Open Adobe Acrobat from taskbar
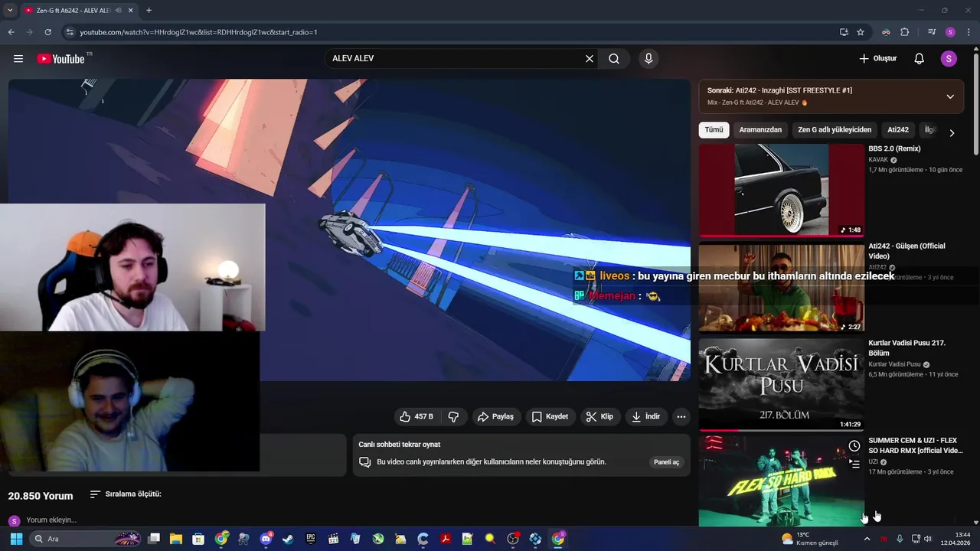The image size is (980, 551). (x=446, y=539)
